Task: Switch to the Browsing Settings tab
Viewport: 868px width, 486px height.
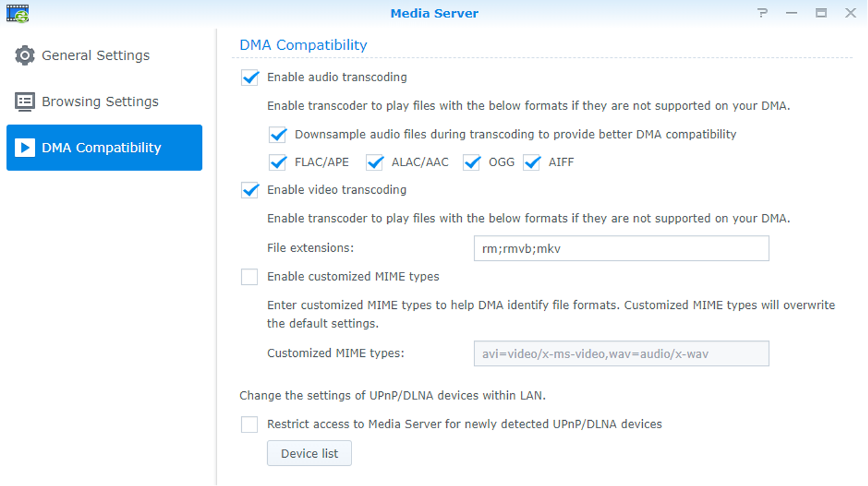Action: point(100,102)
